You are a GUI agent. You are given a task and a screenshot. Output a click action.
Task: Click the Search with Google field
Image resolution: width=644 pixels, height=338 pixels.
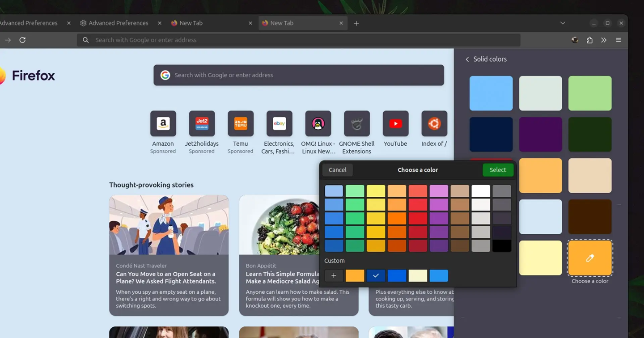click(x=298, y=75)
